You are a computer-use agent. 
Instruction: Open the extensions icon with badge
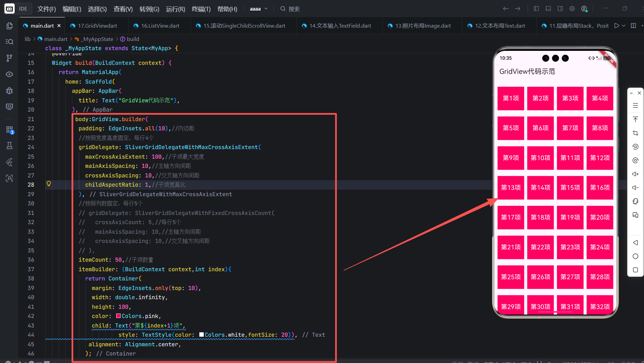(x=10, y=130)
